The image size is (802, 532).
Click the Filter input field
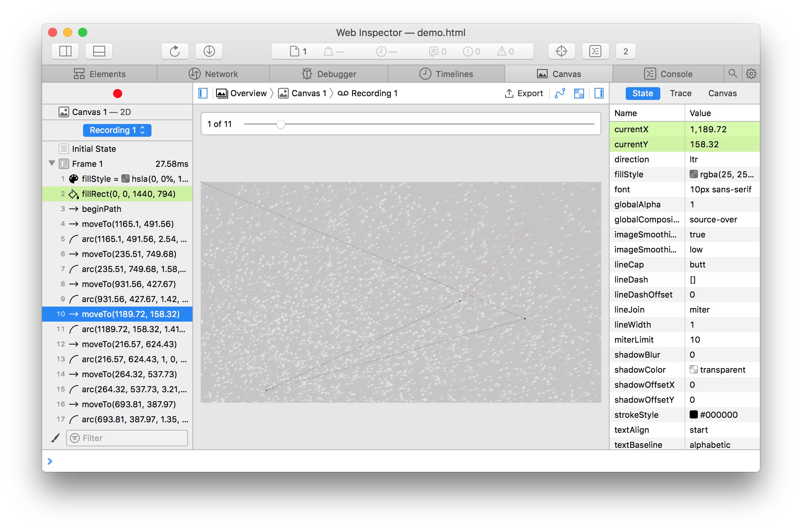point(127,438)
